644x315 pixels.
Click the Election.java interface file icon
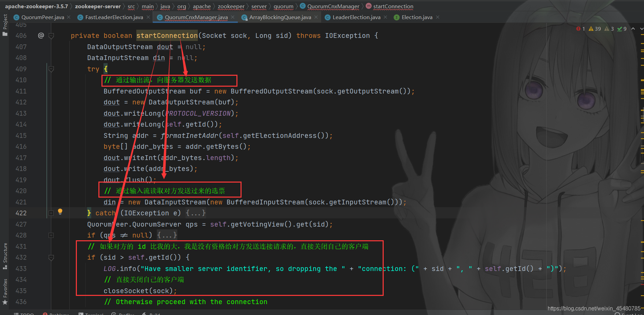[x=397, y=17]
